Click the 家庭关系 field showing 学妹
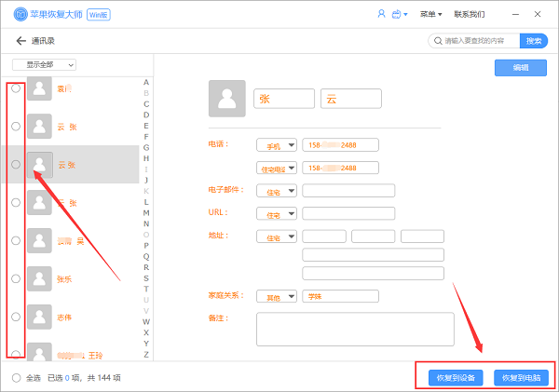 [340, 296]
